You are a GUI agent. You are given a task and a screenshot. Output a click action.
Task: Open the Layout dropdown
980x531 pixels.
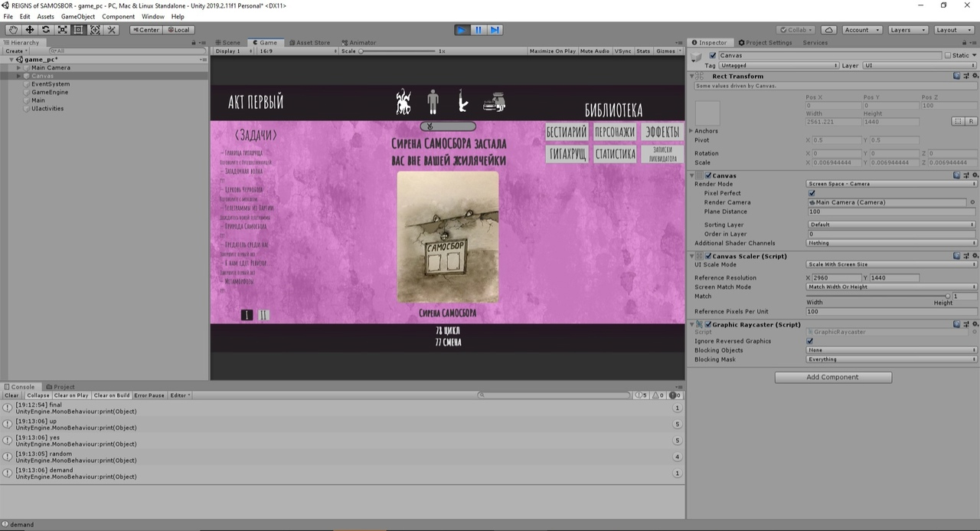pos(953,30)
